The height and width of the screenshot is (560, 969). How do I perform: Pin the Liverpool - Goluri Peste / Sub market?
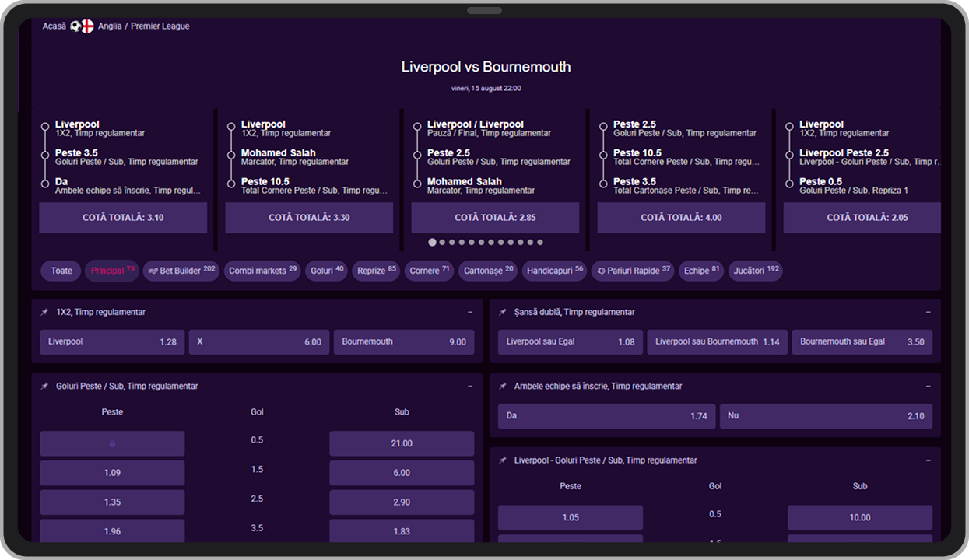click(503, 460)
